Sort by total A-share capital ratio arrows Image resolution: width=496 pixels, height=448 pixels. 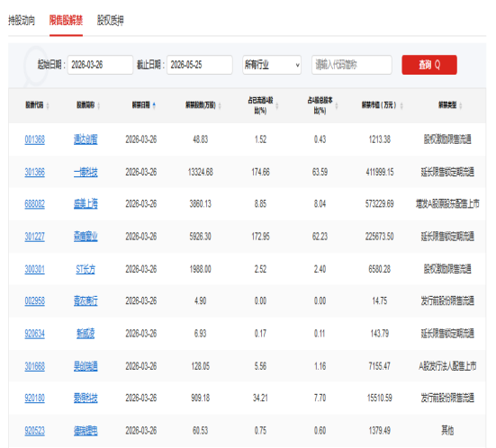(337, 105)
